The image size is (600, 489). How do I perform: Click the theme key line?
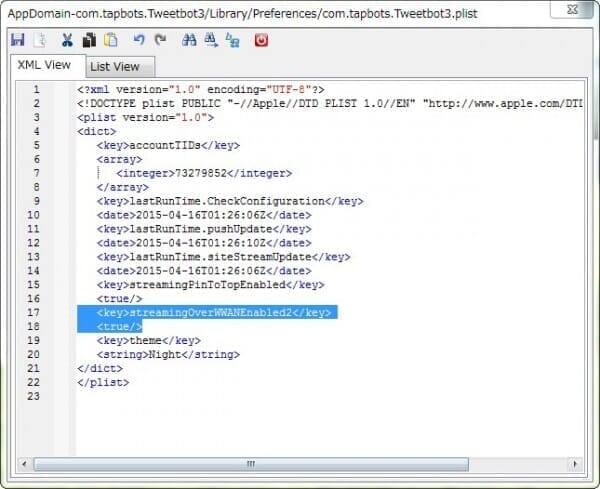(x=148, y=341)
